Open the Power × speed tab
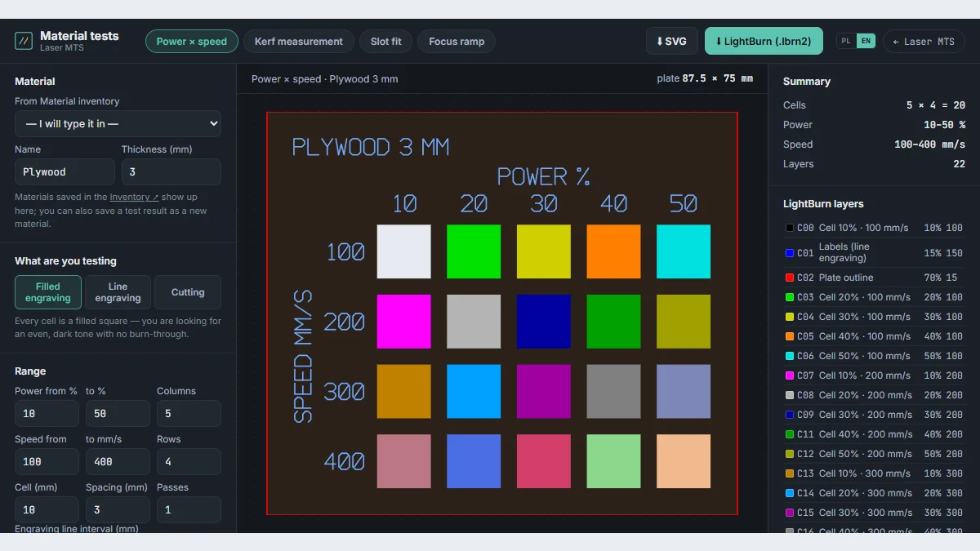980x551 pixels. (x=192, y=42)
